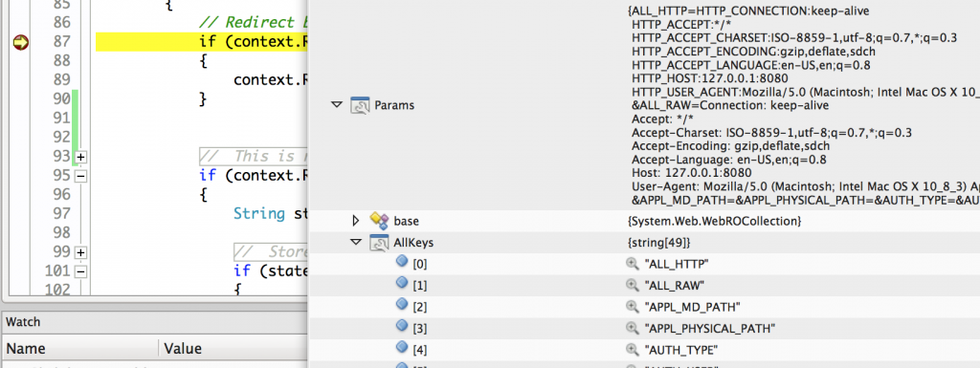
Task: Click the AllKeys property icon
Action: click(379, 242)
